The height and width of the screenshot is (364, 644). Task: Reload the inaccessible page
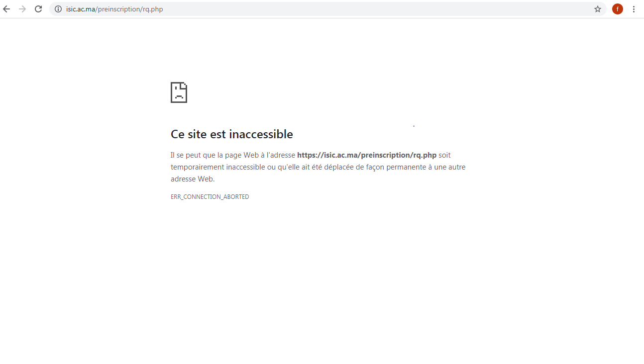(x=38, y=9)
